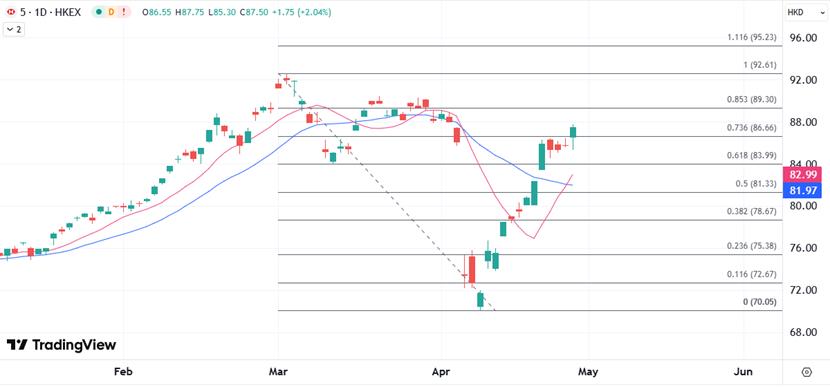Click the red exclamation warning indicator
This screenshot has width=830, height=387.
point(124,12)
